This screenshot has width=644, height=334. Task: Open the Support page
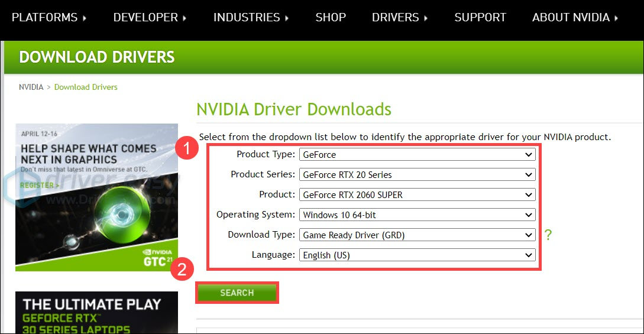pyautogui.click(x=480, y=18)
